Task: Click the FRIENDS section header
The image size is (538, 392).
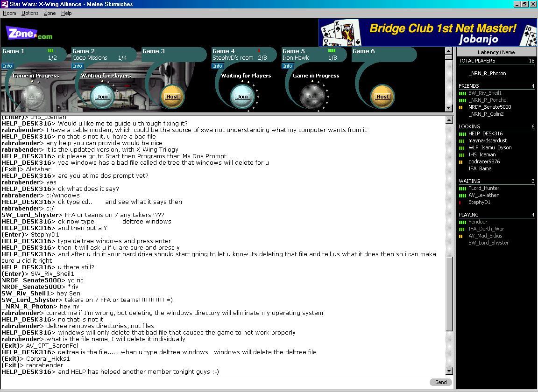Action: (x=496, y=86)
